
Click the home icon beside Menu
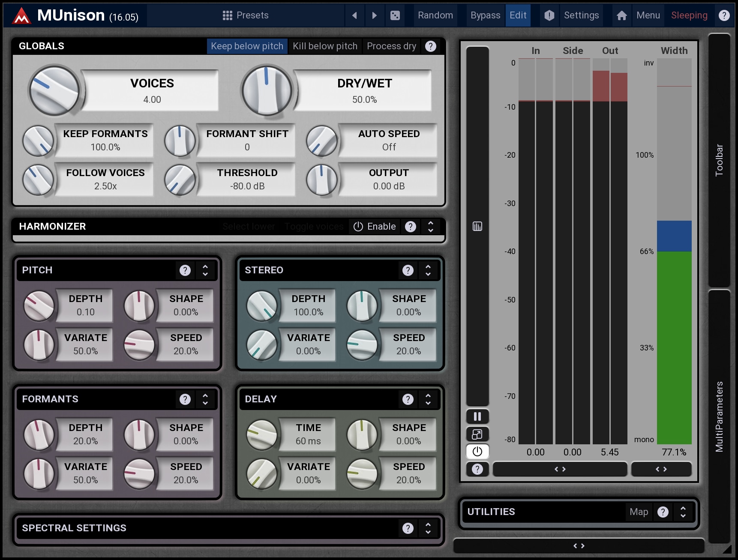point(621,15)
